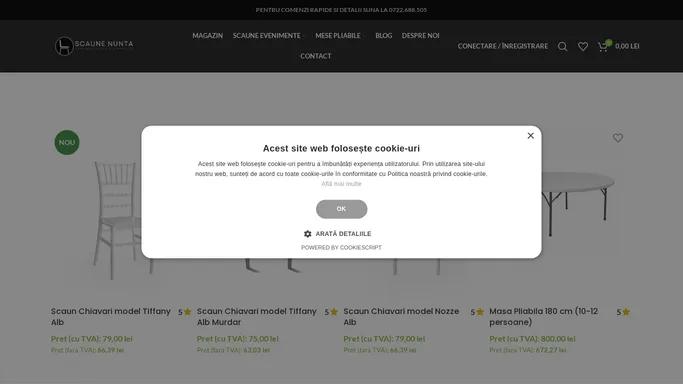This screenshot has width=683, height=384.
Task: Click the cookie dialog heading text
Action: 342,148
